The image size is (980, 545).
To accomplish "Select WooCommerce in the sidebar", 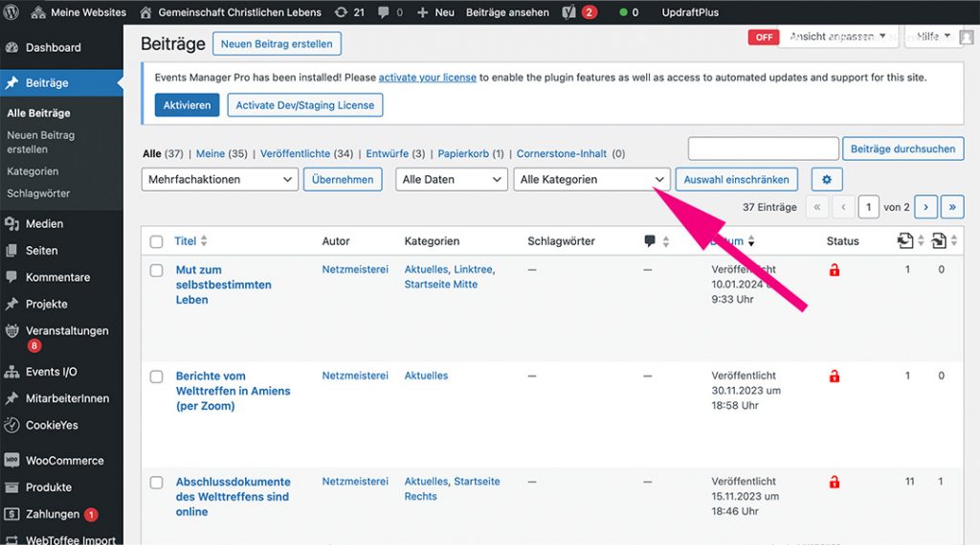I will pyautogui.click(x=64, y=461).
